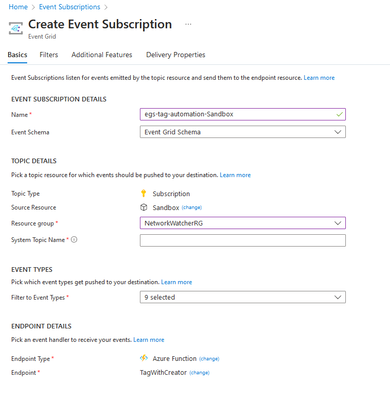Viewport: 390px width, 400px height.
Task: Click the info icon beside System Topic Name
Action: coord(74,240)
